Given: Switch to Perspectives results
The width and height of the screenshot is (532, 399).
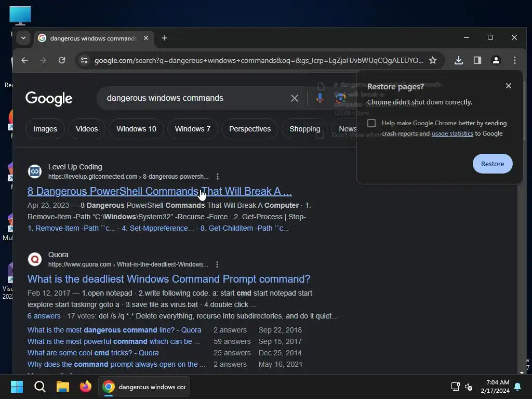Looking at the screenshot, I should pos(250,129).
